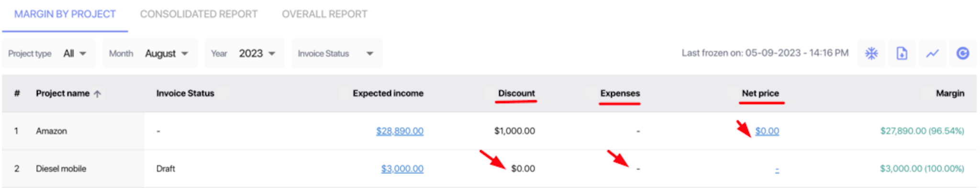Click the Net price column header
The height and width of the screenshot is (188, 980).
click(760, 93)
